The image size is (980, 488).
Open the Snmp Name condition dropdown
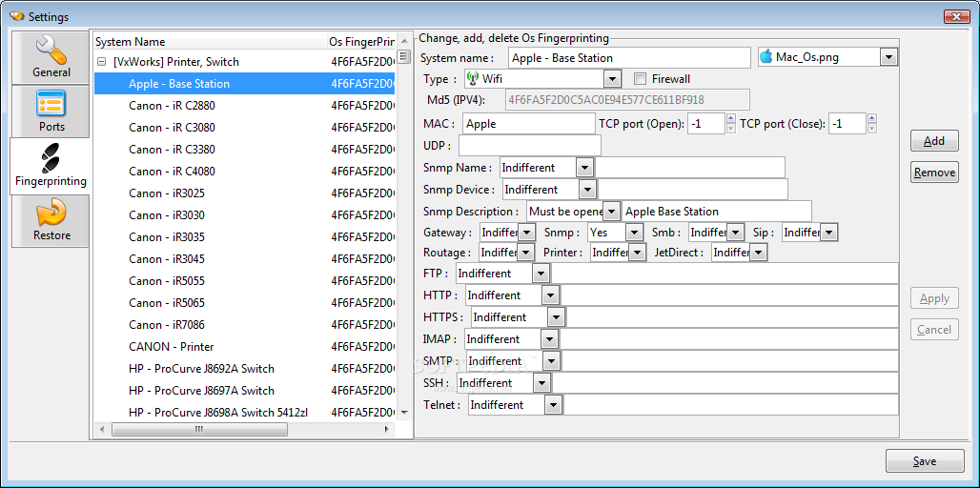584,168
